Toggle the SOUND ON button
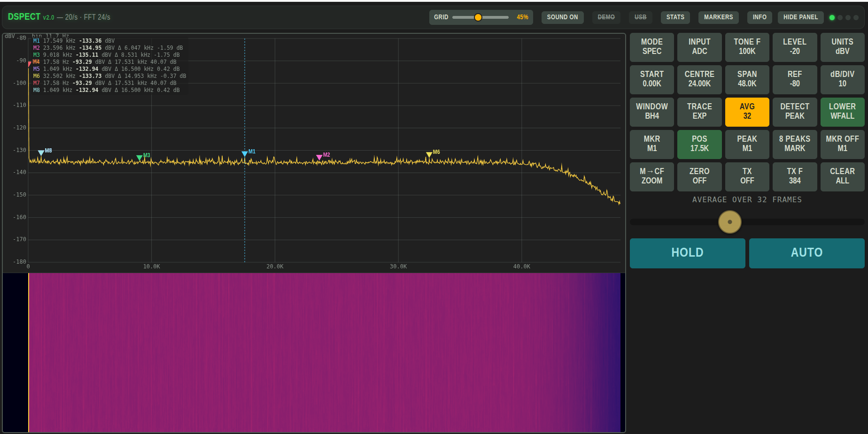 click(562, 17)
